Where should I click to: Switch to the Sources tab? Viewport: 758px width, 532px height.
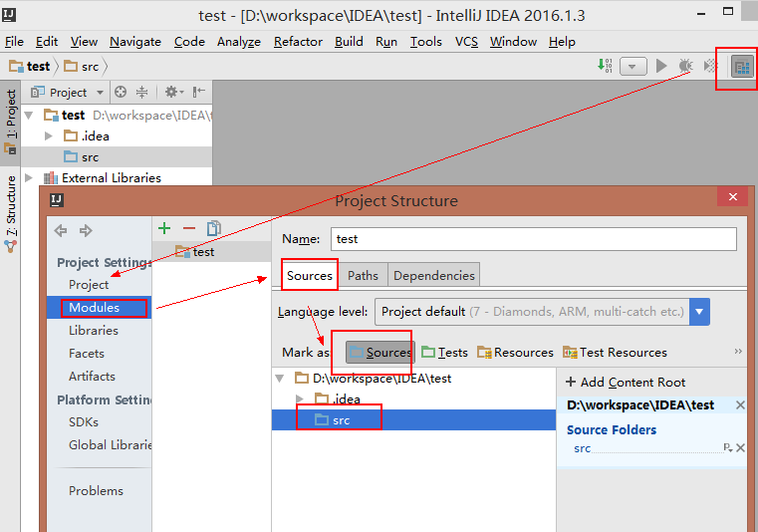(310, 276)
